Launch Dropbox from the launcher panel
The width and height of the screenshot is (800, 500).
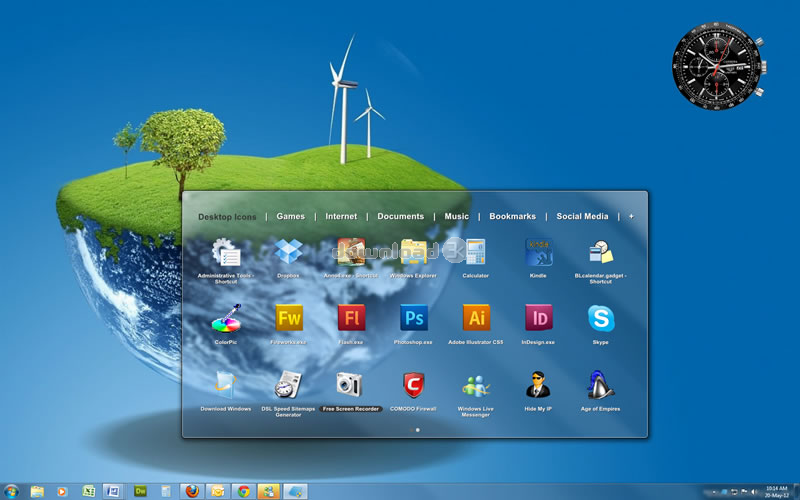pos(288,252)
